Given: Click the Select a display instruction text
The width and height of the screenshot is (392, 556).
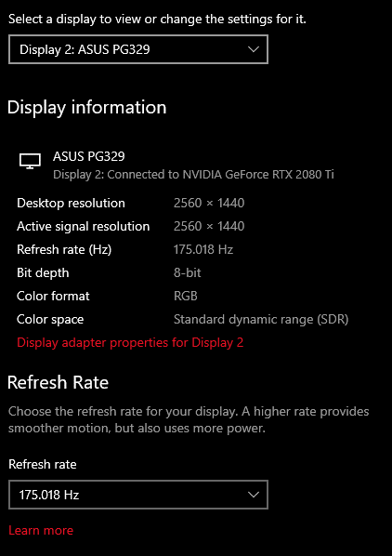Looking at the screenshot, I should pyautogui.click(x=157, y=20).
